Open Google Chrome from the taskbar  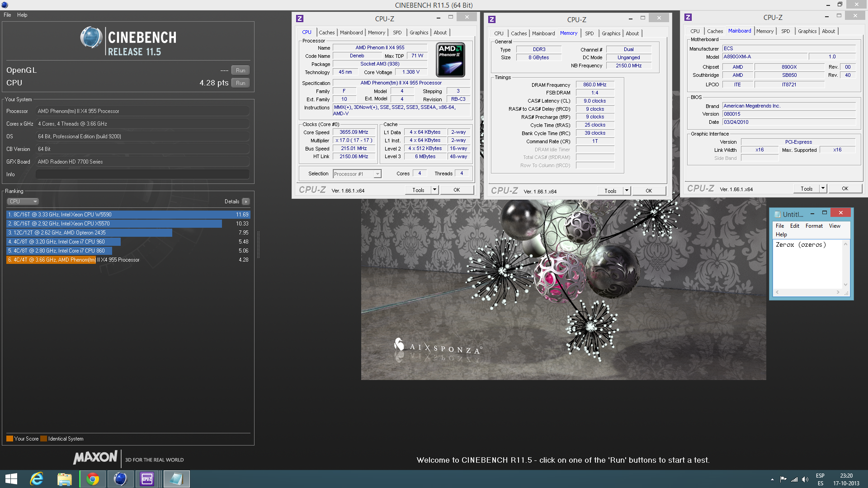pyautogui.click(x=93, y=479)
